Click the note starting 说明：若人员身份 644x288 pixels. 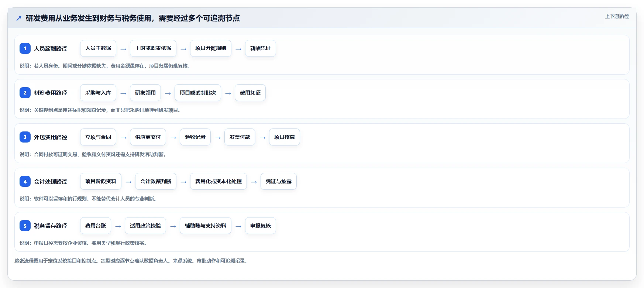click(105, 66)
